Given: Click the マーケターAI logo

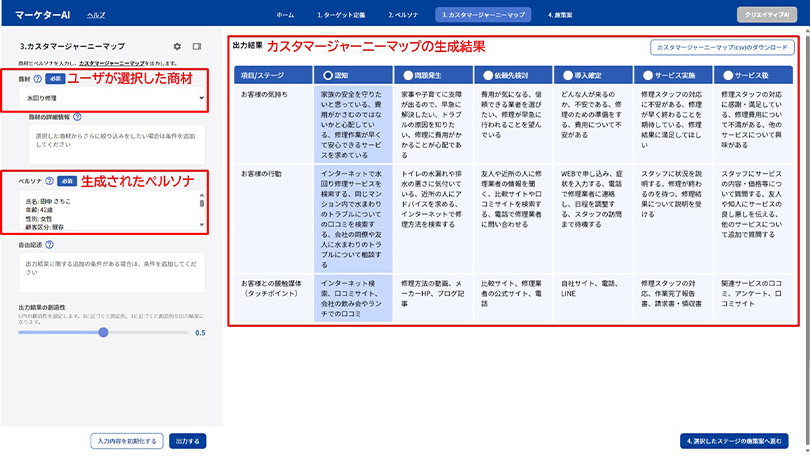Looking at the screenshot, I should pos(42,15).
